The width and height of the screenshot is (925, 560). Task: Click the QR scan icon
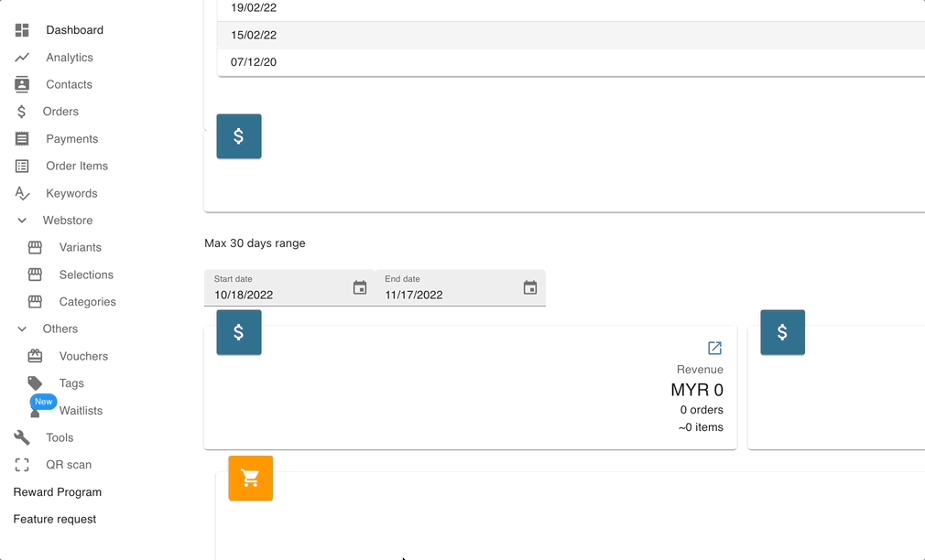click(x=22, y=465)
